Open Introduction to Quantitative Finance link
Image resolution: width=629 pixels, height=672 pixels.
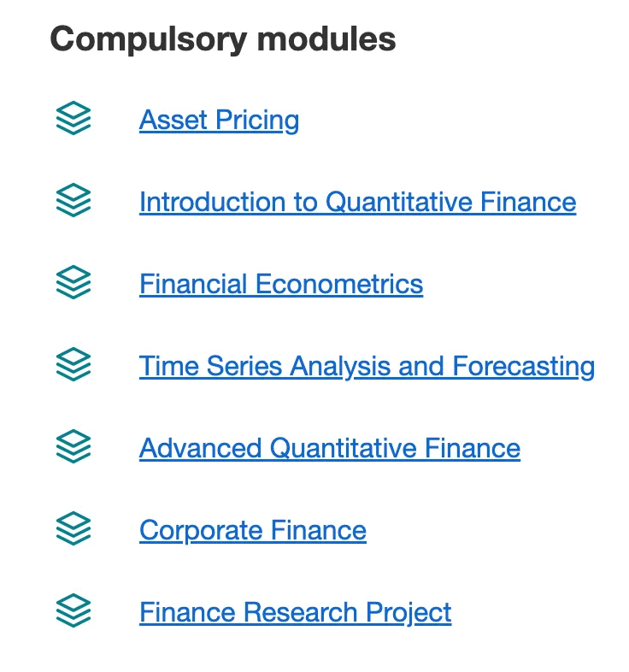click(x=357, y=202)
